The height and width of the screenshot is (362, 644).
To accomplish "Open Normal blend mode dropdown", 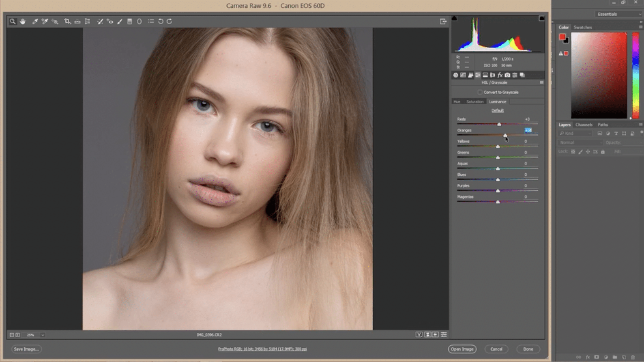I will pyautogui.click(x=580, y=142).
